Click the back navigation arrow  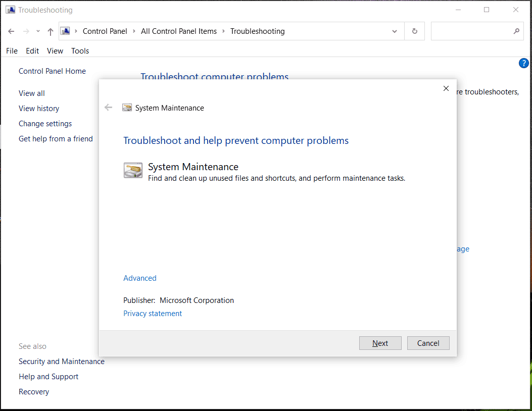click(x=11, y=31)
